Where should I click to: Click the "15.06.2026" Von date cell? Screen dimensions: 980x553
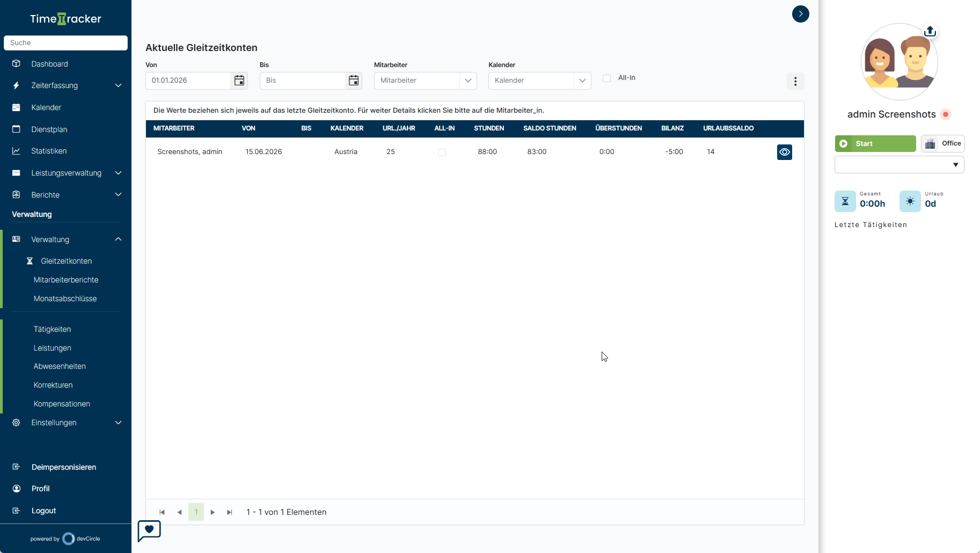pyautogui.click(x=264, y=152)
